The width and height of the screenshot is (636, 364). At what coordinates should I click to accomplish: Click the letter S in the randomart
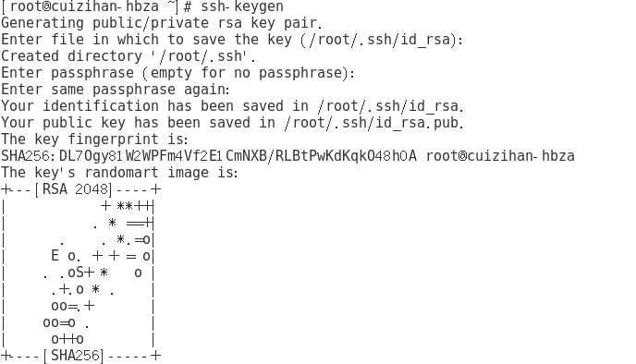point(79,273)
